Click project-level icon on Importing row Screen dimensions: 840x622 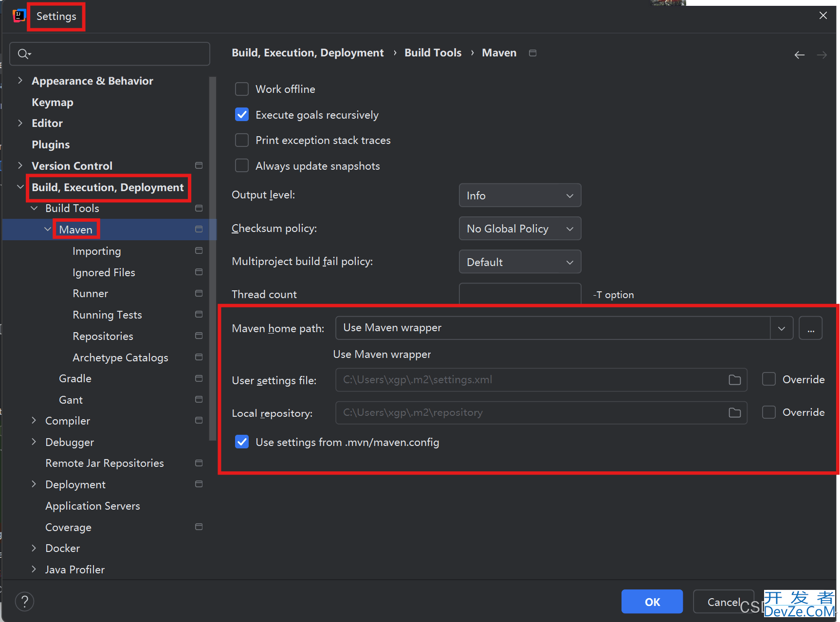pyautogui.click(x=199, y=250)
